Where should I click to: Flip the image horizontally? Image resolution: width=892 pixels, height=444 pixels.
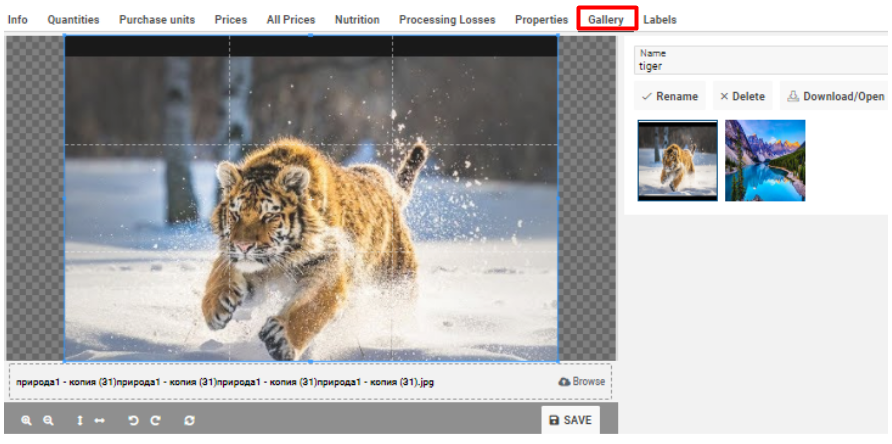coord(100,421)
